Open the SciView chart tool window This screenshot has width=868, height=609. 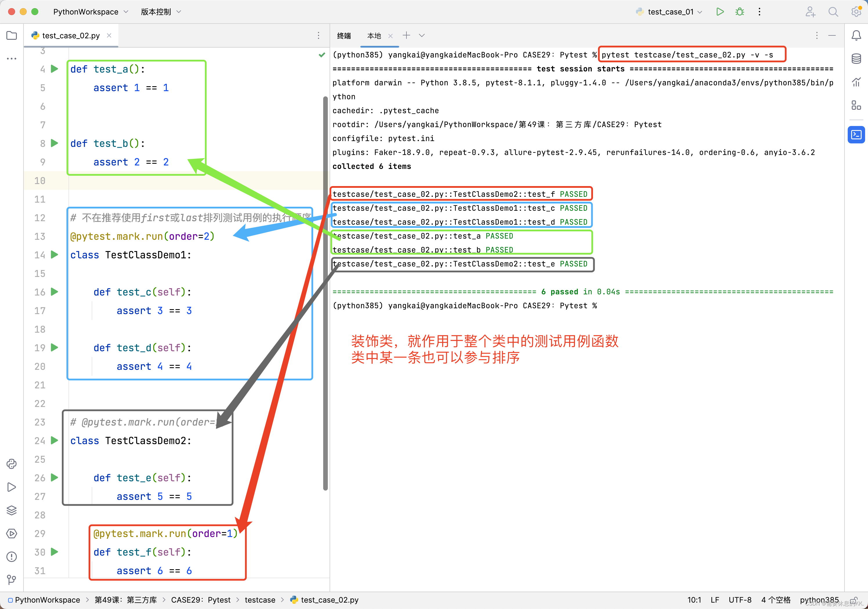pyautogui.click(x=856, y=82)
